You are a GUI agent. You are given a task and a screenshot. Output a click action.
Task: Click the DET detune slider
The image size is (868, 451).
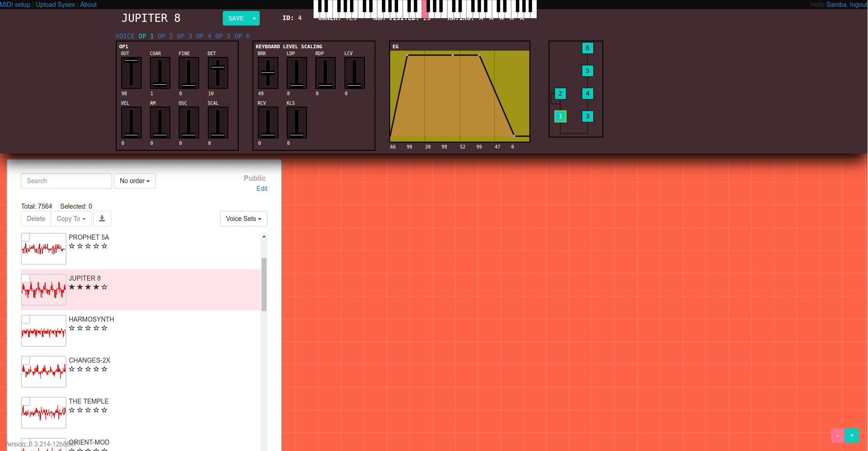point(218,73)
